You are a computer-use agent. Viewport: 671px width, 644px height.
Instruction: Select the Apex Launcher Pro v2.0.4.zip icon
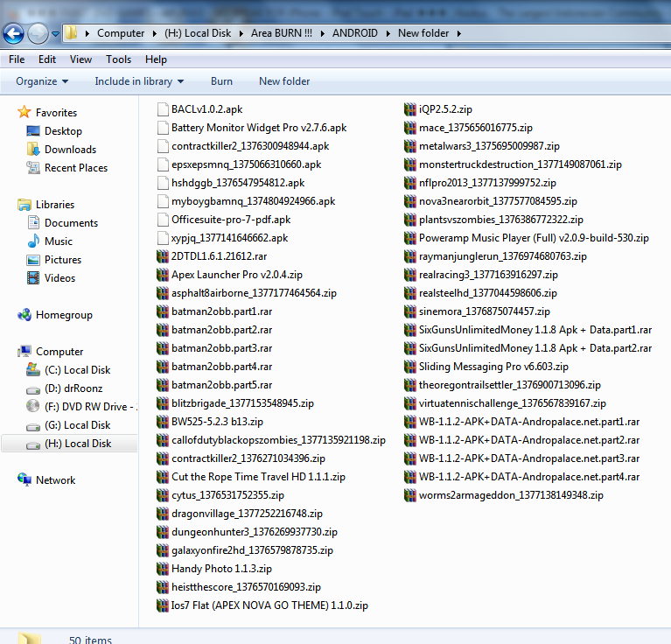point(163,275)
